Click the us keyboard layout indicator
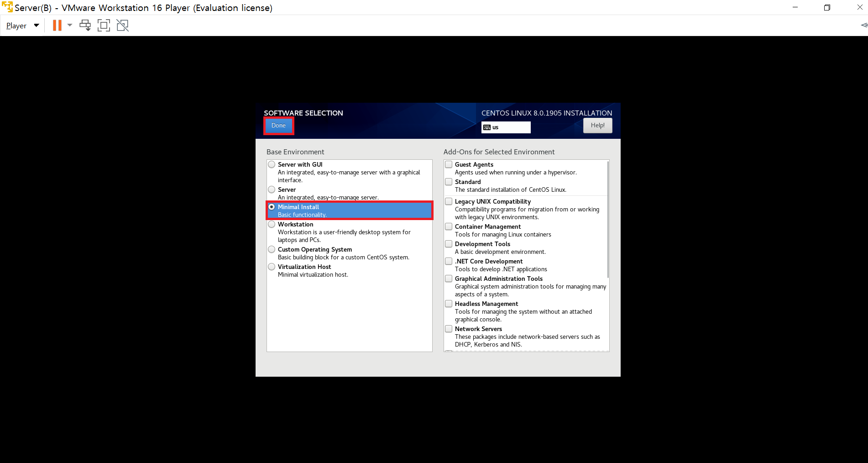Viewport: 868px width, 463px height. (x=506, y=127)
